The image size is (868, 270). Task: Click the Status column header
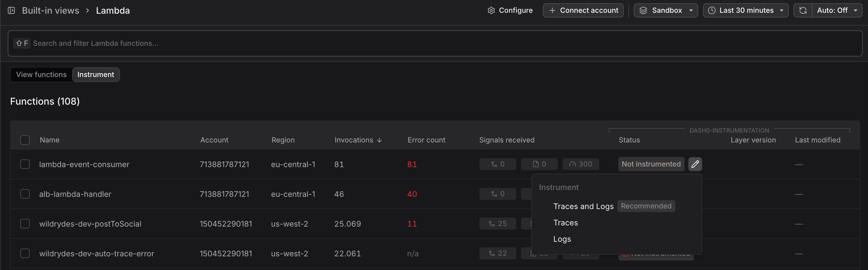629,140
